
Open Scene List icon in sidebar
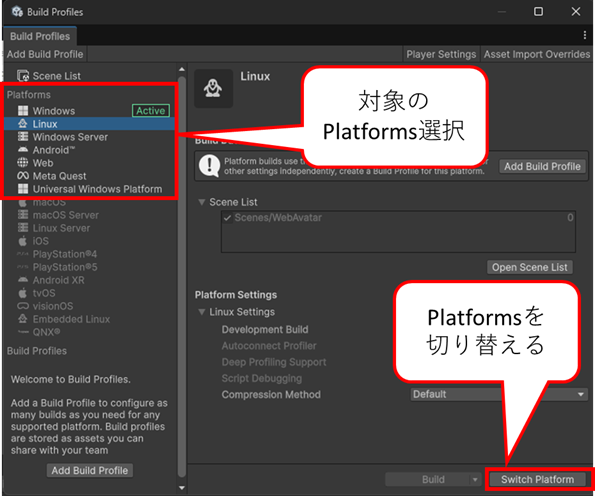23,76
